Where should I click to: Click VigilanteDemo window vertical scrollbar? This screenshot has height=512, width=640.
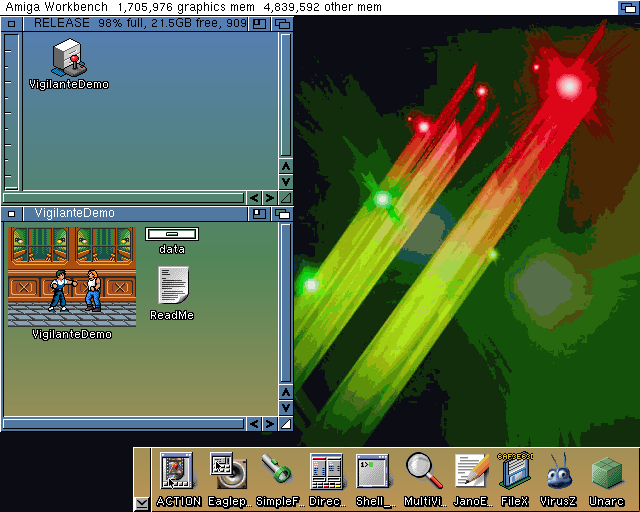coord(286,303)
